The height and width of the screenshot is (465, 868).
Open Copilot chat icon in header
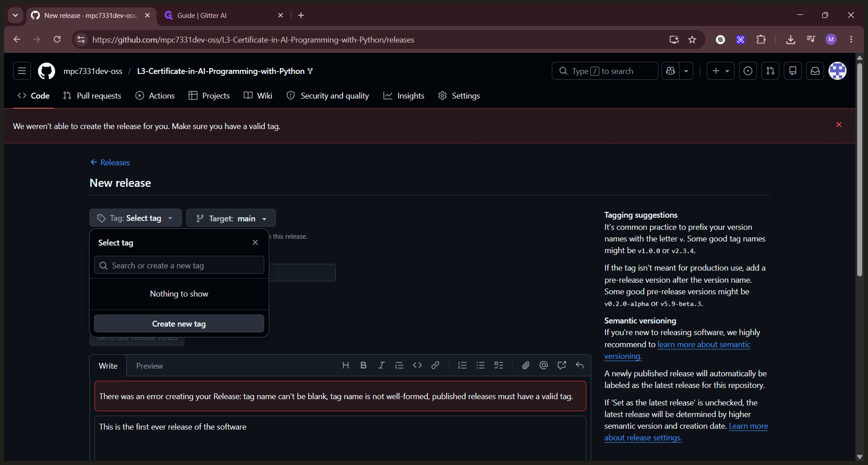pos(670,71)
